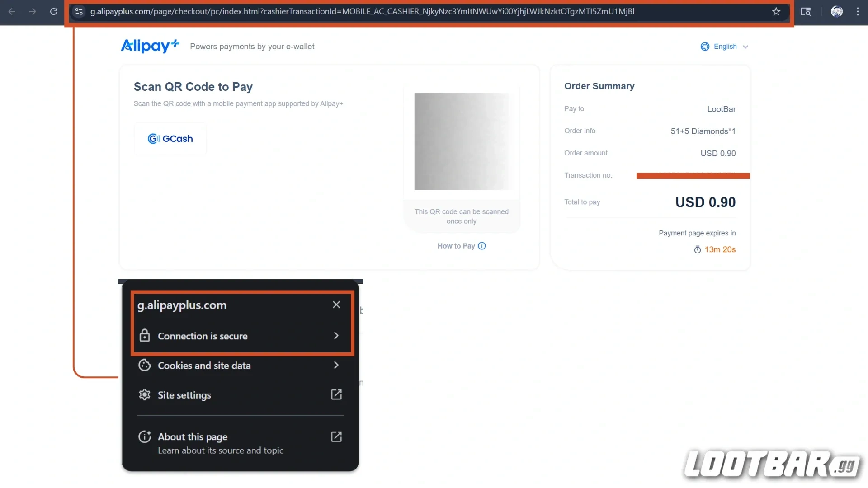Click Learn about its source and topic
The image size is (868, 488).
tap(221, 450)
